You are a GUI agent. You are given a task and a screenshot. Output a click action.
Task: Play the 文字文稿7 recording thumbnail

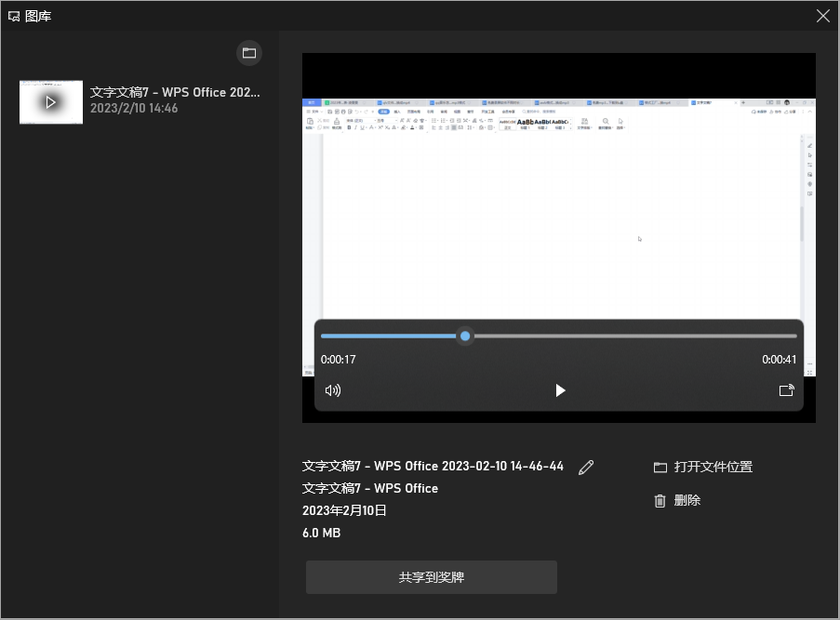coord(51,102)
